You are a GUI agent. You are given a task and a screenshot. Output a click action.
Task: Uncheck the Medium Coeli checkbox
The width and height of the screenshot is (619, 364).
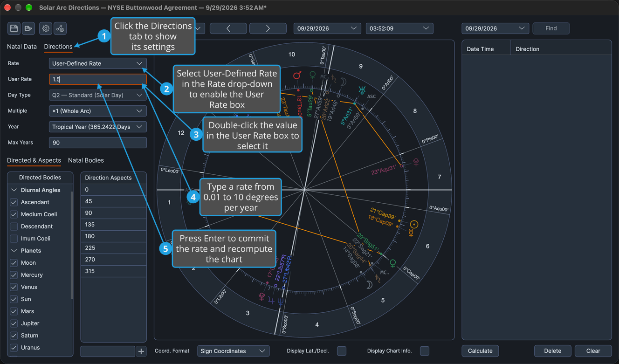(x=14, y=214)
